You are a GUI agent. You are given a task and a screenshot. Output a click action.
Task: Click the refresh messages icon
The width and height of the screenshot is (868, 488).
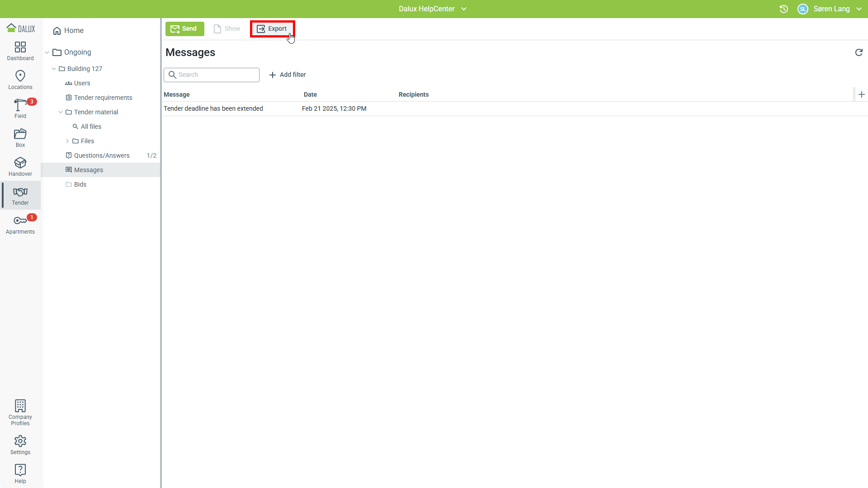pos(859,52)
